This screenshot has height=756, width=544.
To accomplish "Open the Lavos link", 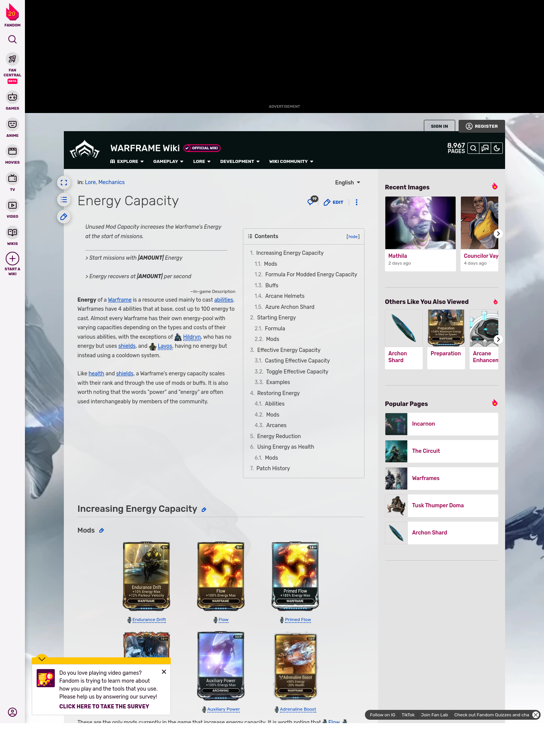I will [x=165, y=346].
